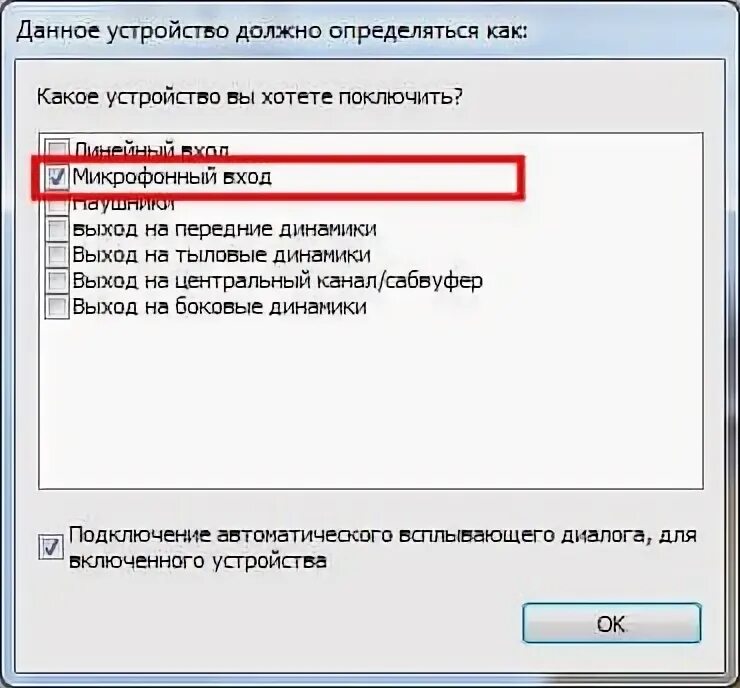Viewport: 740px width, 688px height.
Task: Enable the Выход на центральный канал/сабвуфер checkbox
Action: tap(57, 281)
